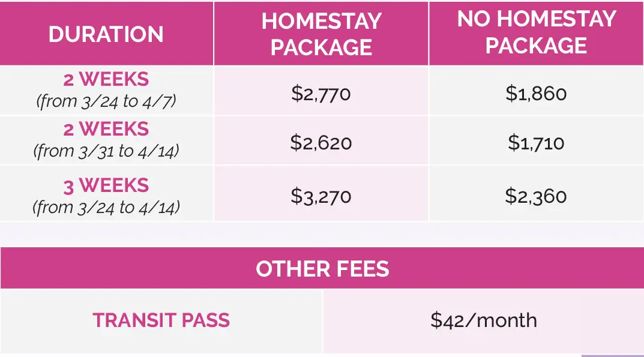The height and width of the screenshot is (357, 644).
Task: Select the TRANSIT PASS label
Action: 161,320
